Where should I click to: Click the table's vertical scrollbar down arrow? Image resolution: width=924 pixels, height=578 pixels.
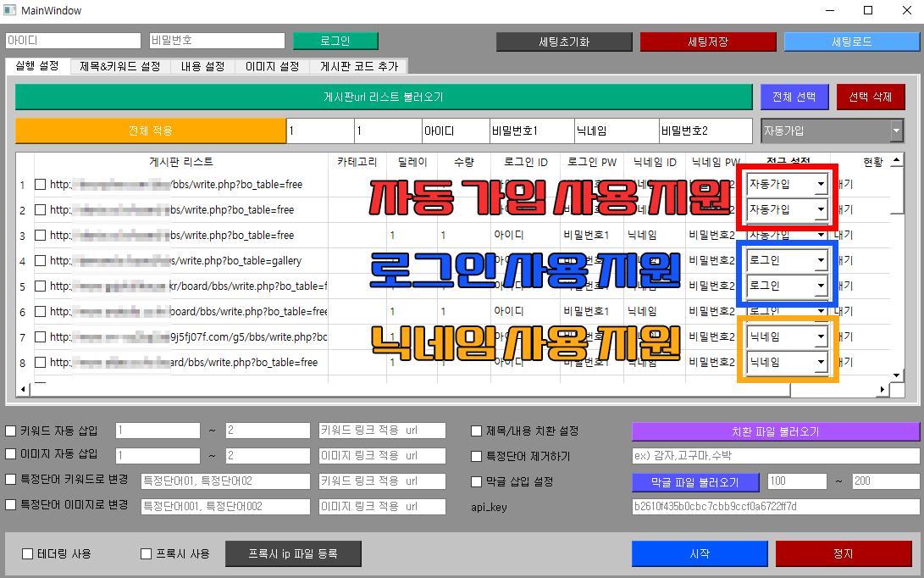898,374
